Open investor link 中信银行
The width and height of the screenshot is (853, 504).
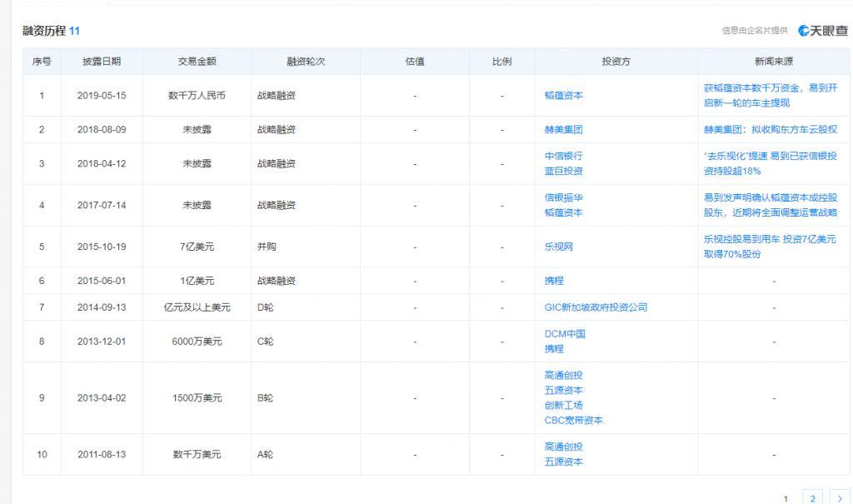(x=564, y=156)
